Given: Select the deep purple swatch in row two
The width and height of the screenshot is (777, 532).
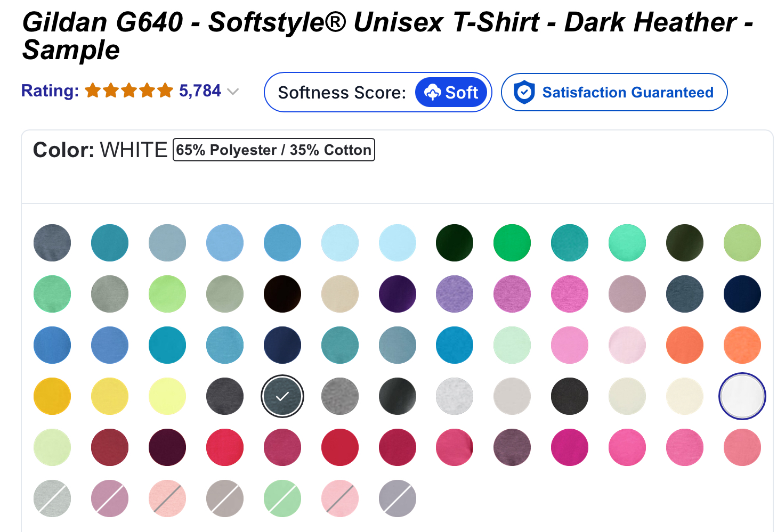Looking at the screenshot, I should click(x=398, y=293).
